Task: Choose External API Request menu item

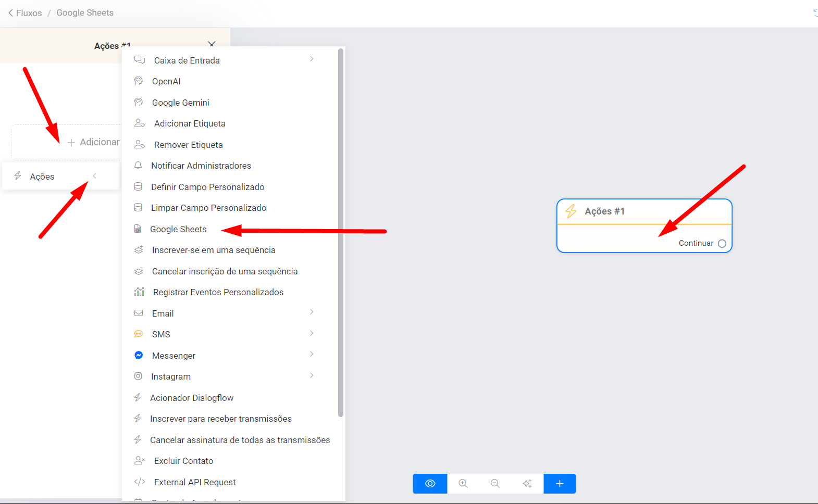Action: 194,483
